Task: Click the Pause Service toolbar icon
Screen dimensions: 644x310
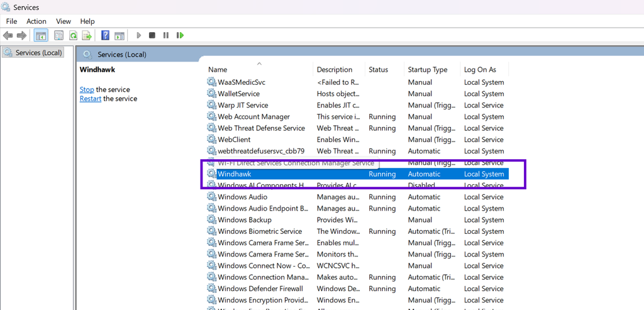Action: (x=166, y=35)
